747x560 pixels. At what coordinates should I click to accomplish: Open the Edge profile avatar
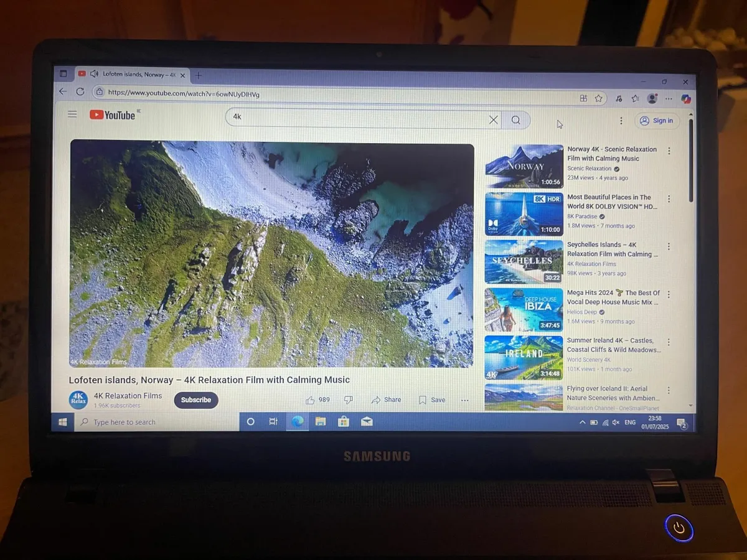click(x=652, y=98)
